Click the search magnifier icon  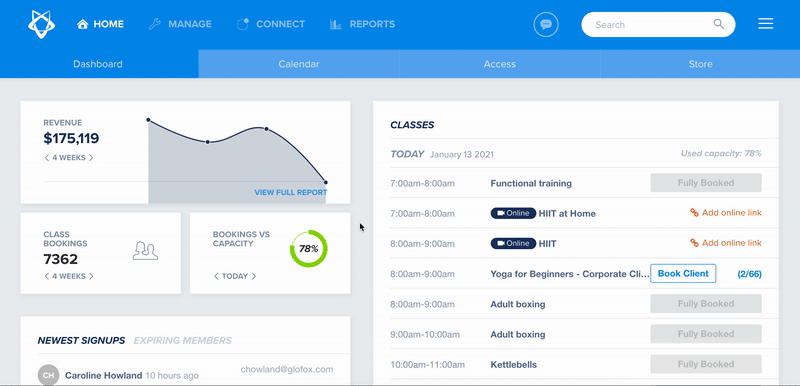point(718,24)
